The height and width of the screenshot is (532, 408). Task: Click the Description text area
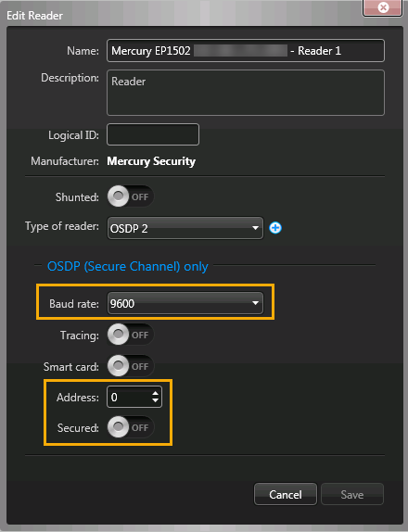click(246, 93)
